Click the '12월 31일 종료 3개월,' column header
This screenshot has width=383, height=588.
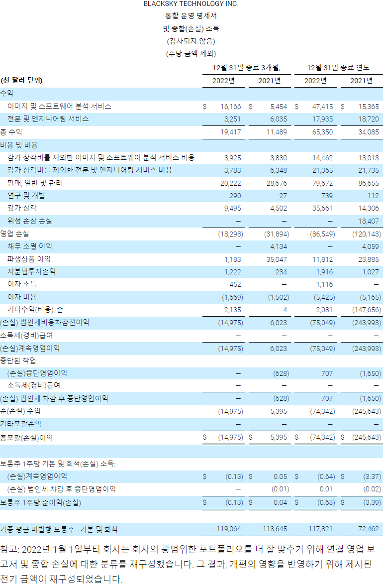[x=247, y=68]
